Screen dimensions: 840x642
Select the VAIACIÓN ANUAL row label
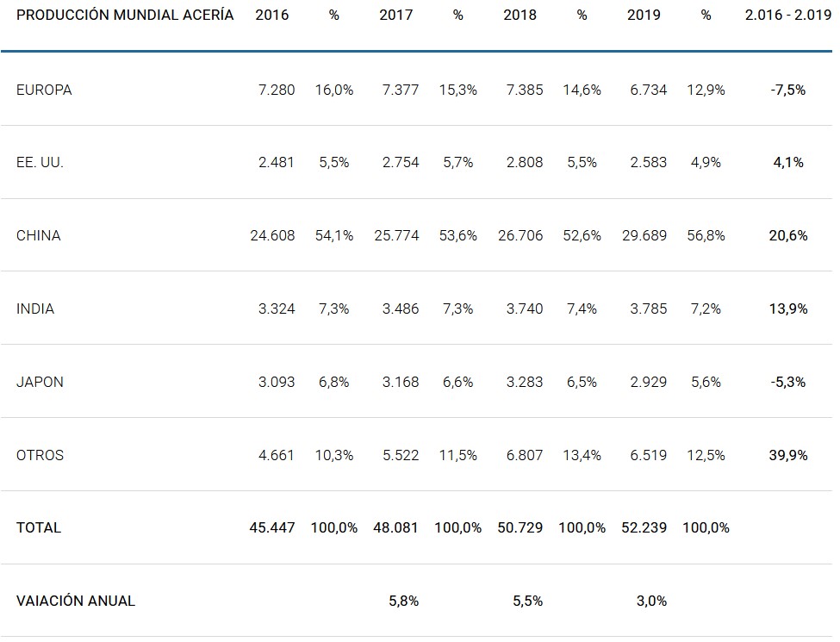pos(76,601)
